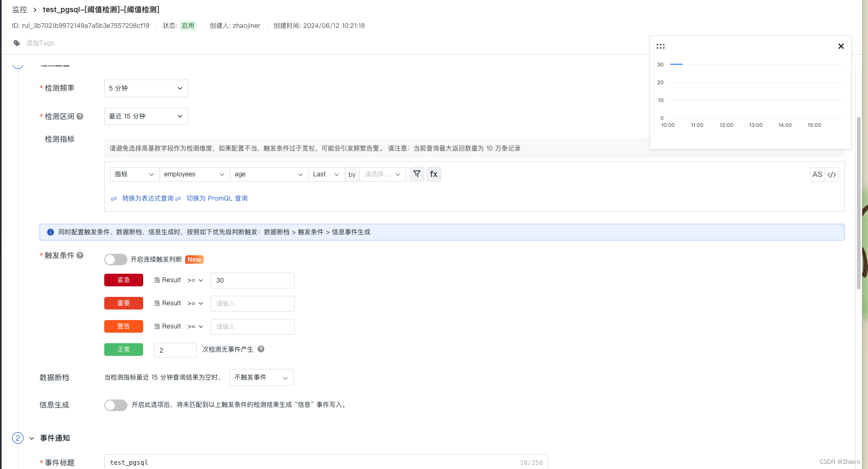Click the blue data line in chart
868x469 pixels.
pyautogui.click(x=676, y=64)
